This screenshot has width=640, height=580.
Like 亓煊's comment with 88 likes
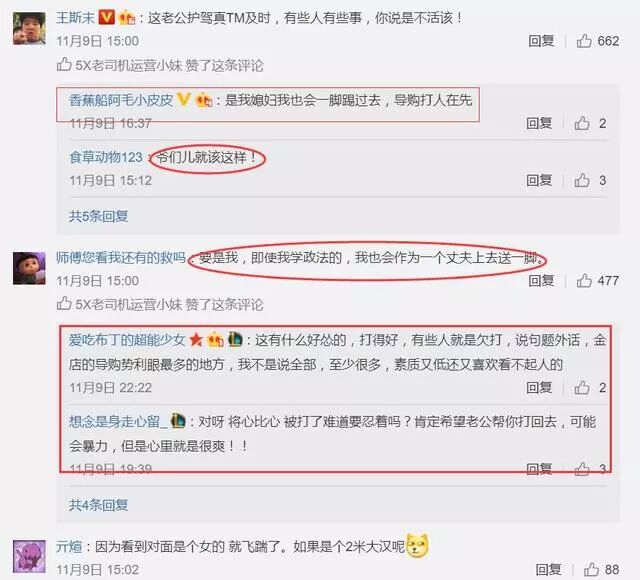point(591,569)
